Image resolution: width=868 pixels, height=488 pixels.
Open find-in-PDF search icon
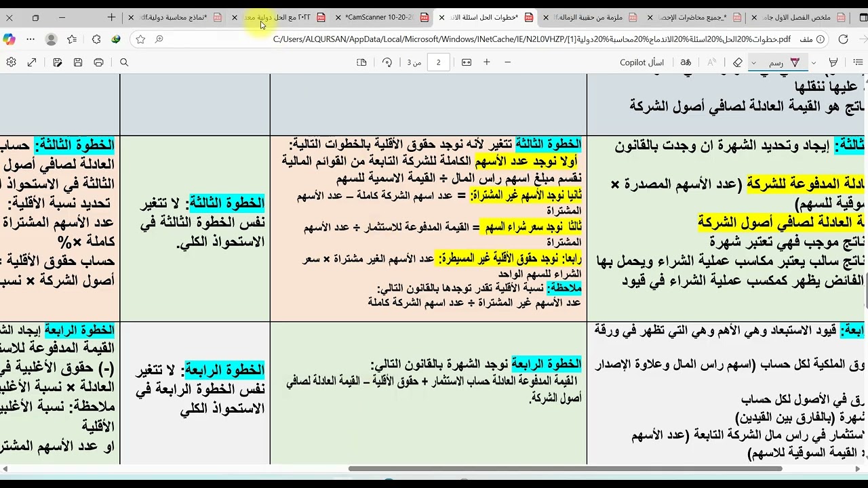pos(124,62)
